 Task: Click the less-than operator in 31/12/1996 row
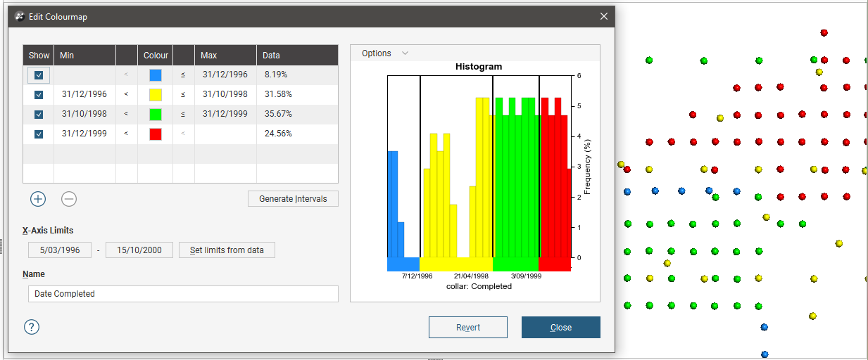(126, 94)
